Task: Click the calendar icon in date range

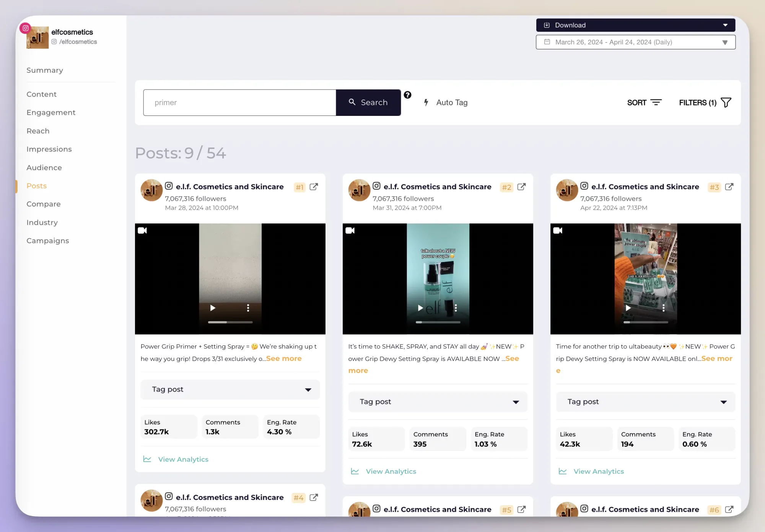Action: (547, 42)
